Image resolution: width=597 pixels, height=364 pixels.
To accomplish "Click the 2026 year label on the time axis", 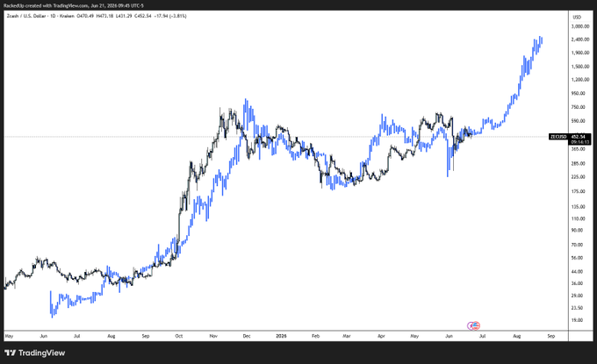I will [x=281, y=336].
